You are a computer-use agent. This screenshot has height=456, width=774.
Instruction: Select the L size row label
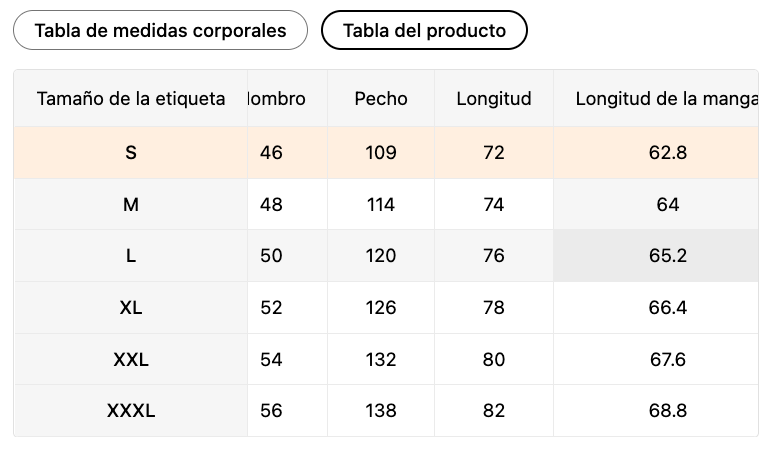(x=131, y=256)
